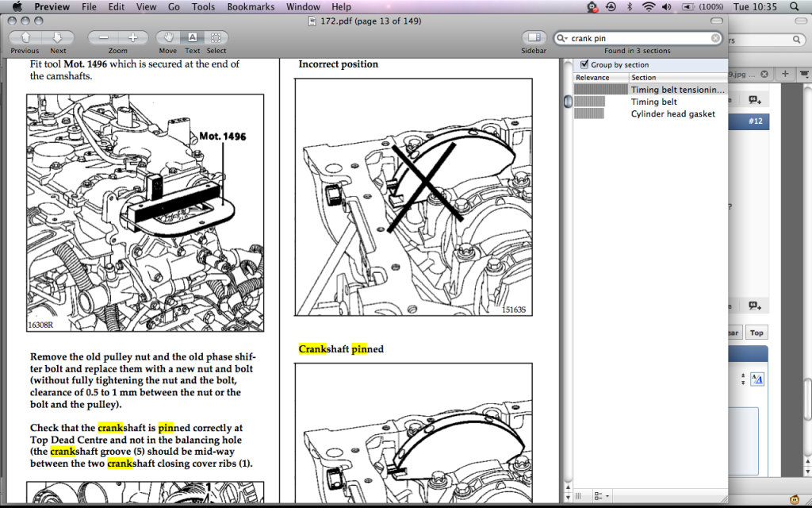Open the Cylinder head gasket result
Image resolution: width=812 pixels, height=508 pixels.
click(672, 114)
